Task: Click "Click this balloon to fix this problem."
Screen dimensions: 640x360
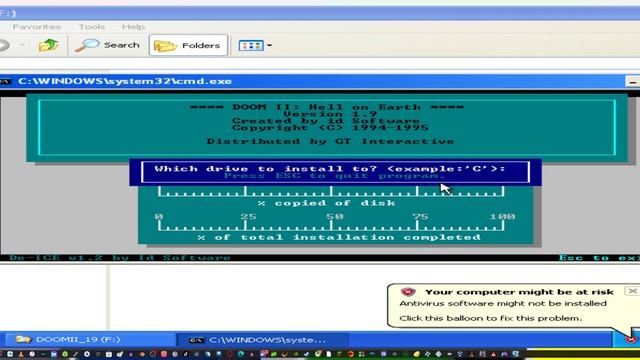Action: (x=491, y=318)
